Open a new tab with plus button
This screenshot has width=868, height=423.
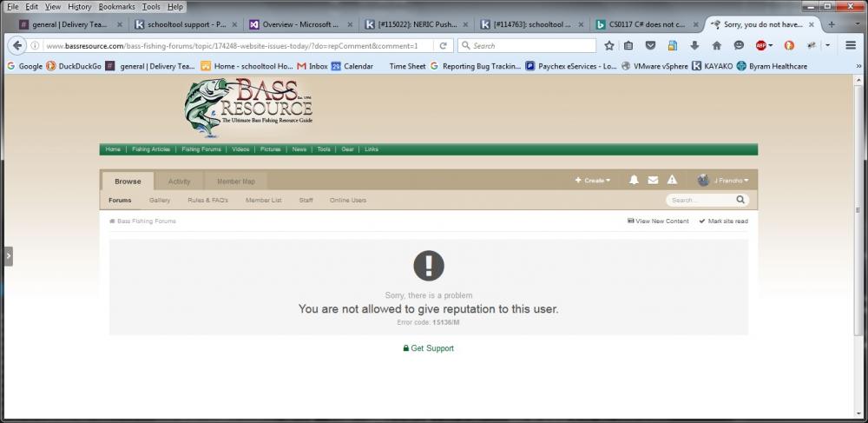click(x=831, y=24)
